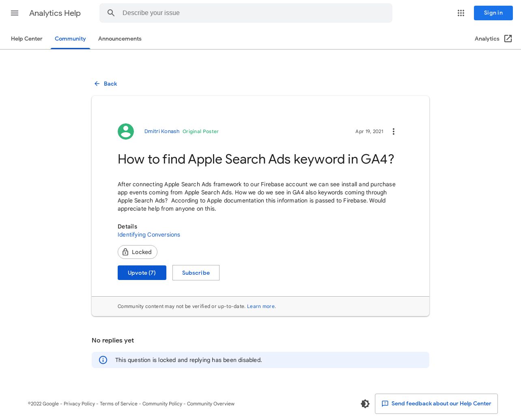521x420 pixels.
Task: Open the Google apps grid
Action: pyautogui.click(x=461, y=13)
